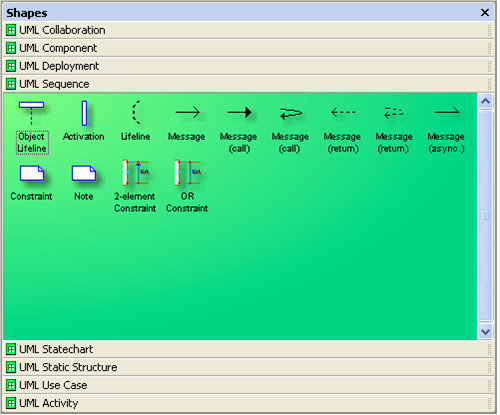This screenshot has height=415, width=500.
Task: Click the scrollbar down arrow
Action: (486, 332)
